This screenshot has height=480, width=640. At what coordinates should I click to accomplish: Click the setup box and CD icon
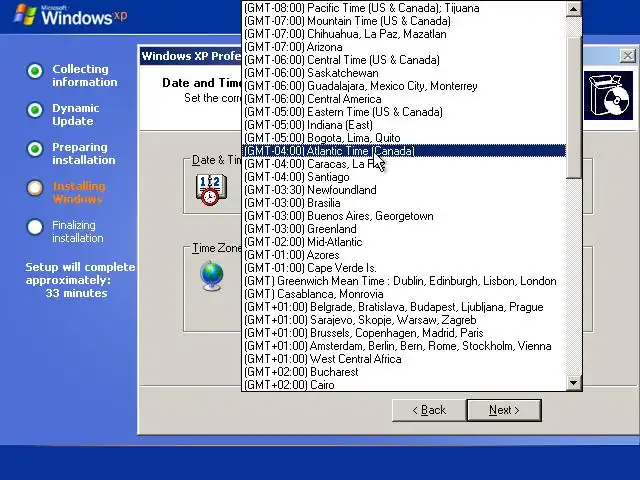(608, 96)
